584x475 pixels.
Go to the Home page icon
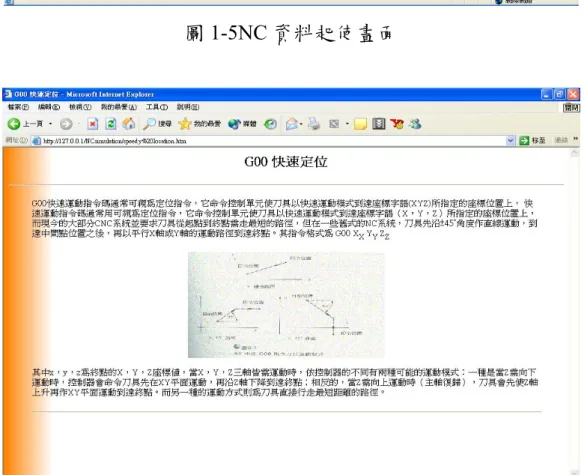click(128, 124)
